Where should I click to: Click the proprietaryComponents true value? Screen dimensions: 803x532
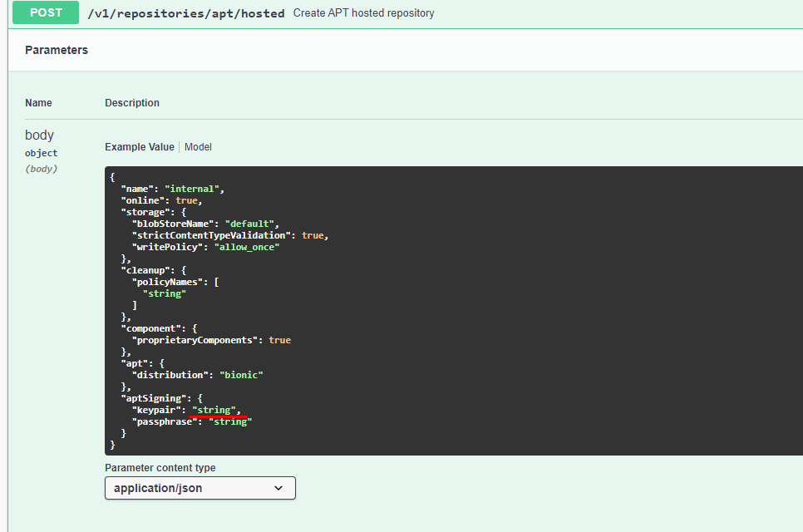point(280,340)
